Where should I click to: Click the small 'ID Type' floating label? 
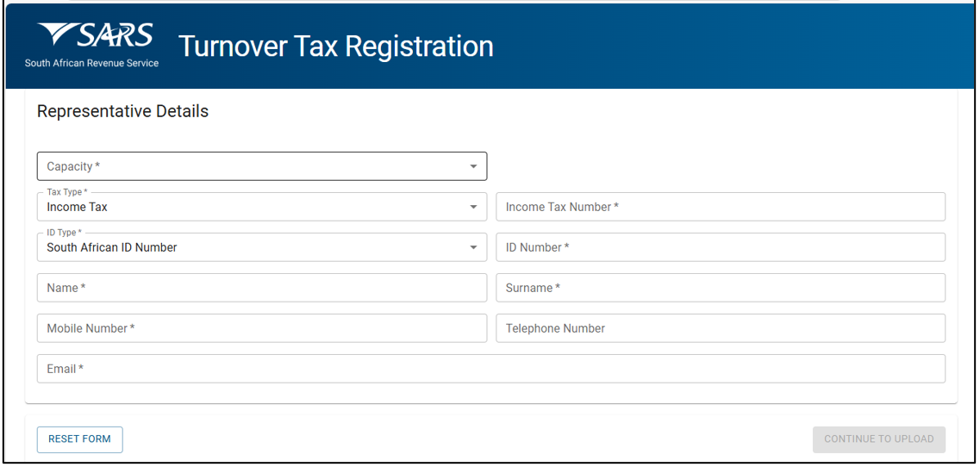(x=65, y=233)
